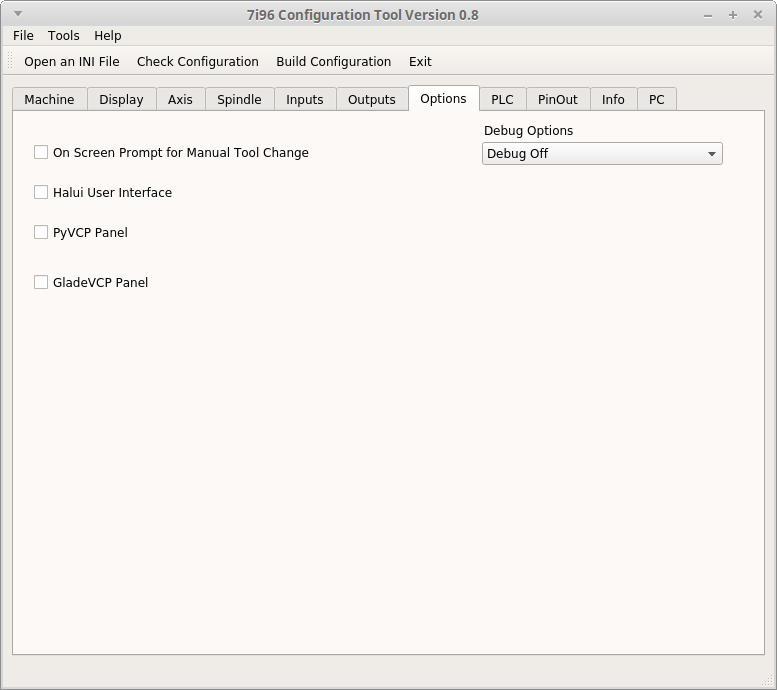Expand the Debug Options dropdown
Viewport: 777px width, 690px height.
602,154
